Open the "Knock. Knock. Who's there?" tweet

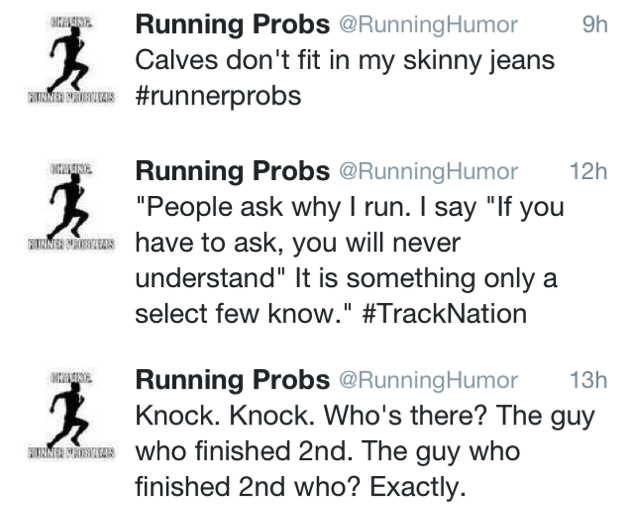coord(367,415)
